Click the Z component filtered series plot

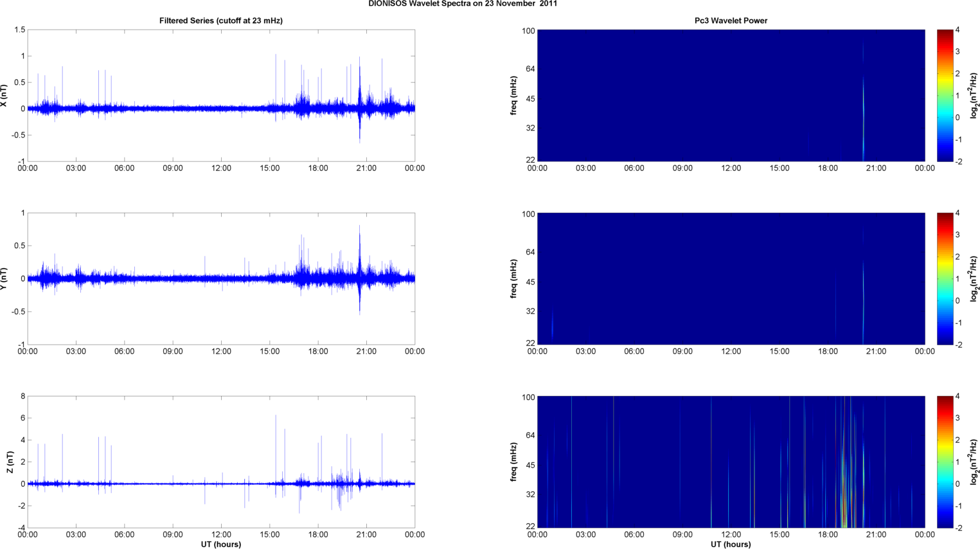tap(221, 462)
